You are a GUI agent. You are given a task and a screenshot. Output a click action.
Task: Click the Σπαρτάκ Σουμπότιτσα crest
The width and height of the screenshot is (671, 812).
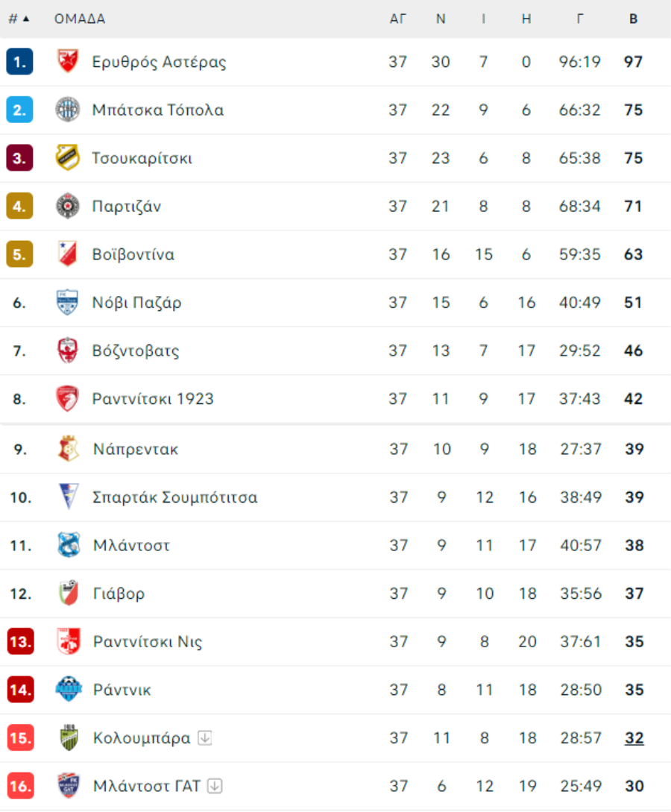(69, 497)
